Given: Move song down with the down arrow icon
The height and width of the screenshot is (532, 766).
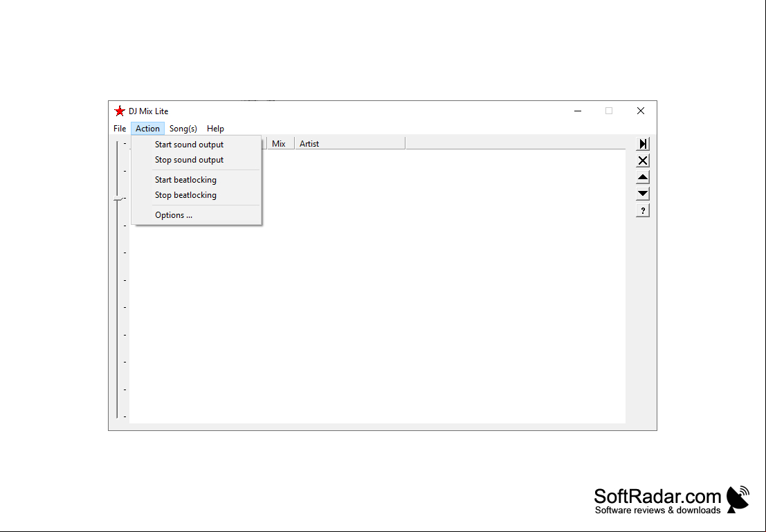Looking at the screenshot, I should click(x=643, y=194).
